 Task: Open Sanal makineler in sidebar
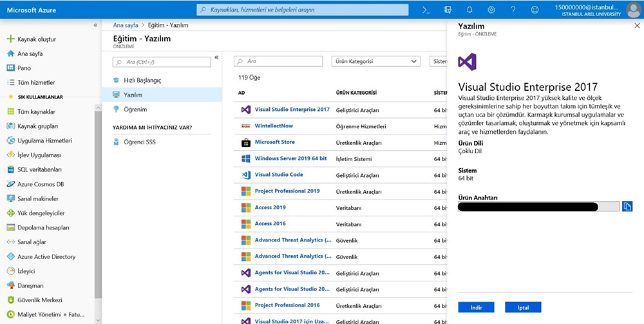click(38, 199)
